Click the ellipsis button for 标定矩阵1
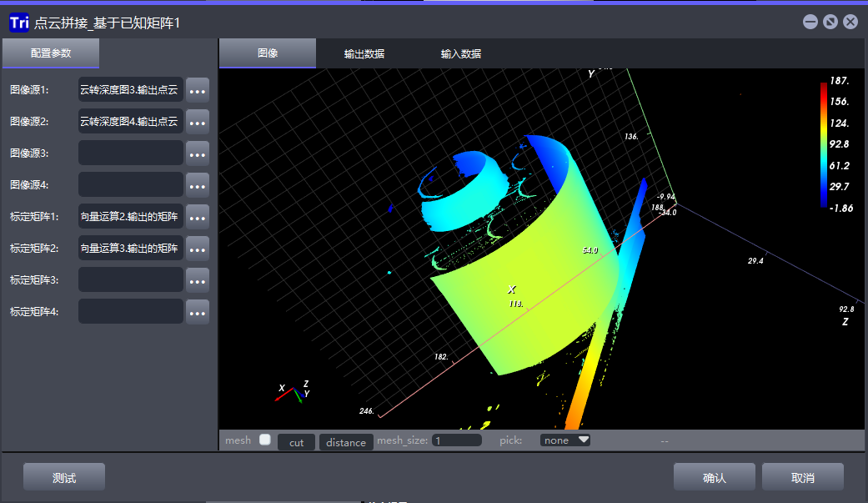The height and width of the screenshot is (503, 868). (x=197, y=217)
